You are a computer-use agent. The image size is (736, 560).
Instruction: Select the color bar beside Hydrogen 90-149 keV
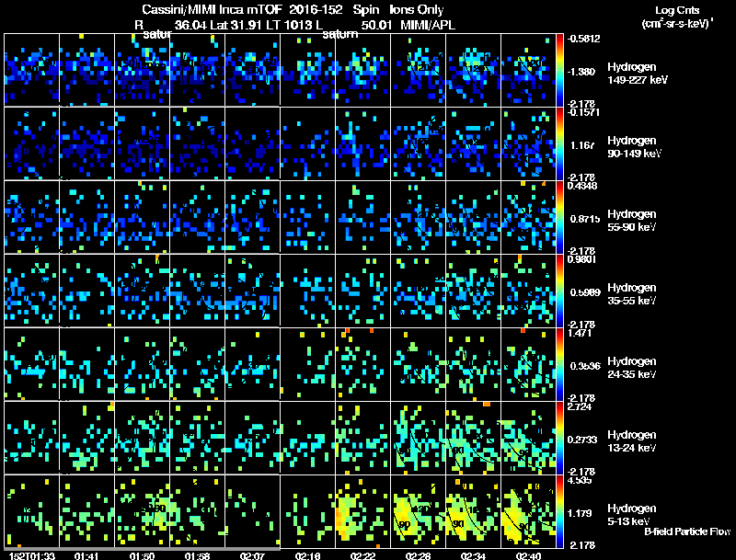pos(559,143)
